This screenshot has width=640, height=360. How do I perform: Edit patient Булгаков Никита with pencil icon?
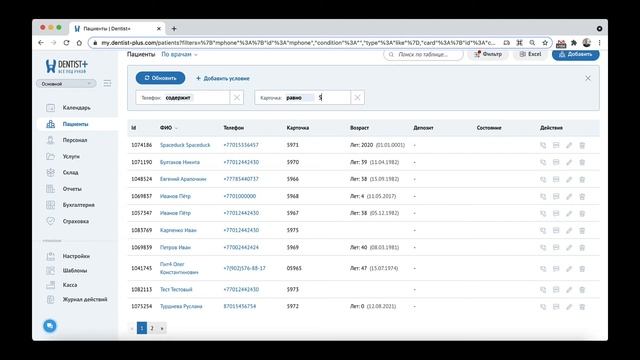(569, 162)
